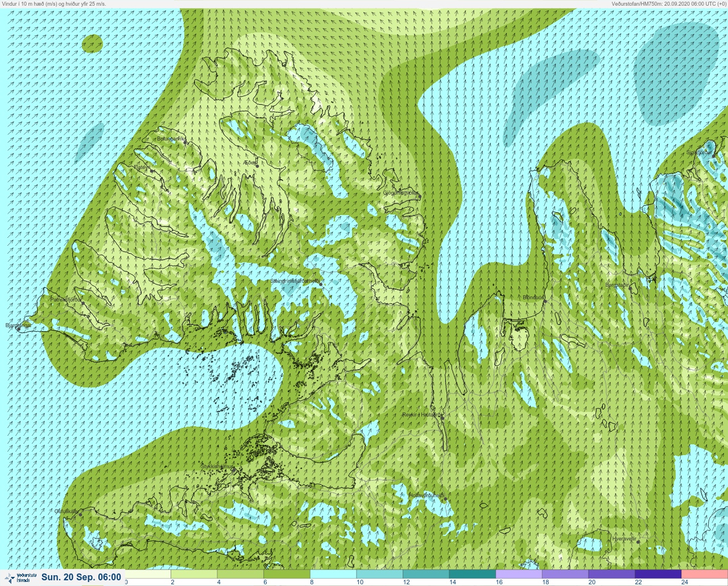This screenshot has height=586, width=728.
Task: Click the Hveravellir station label
Action: (624, 538)
